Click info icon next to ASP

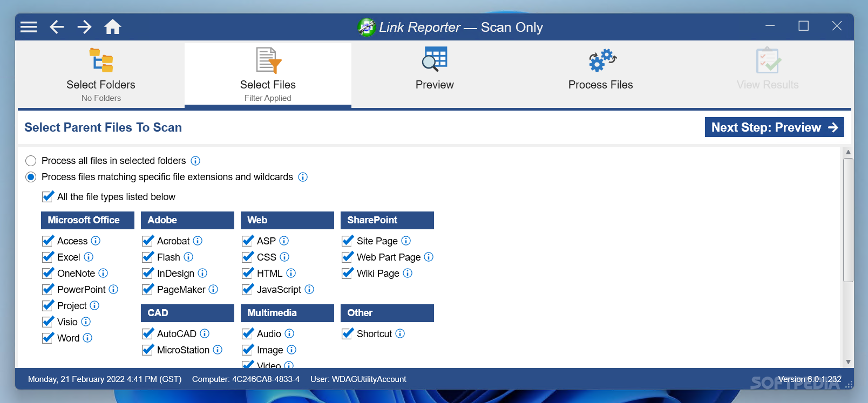(x=284, y=241)
